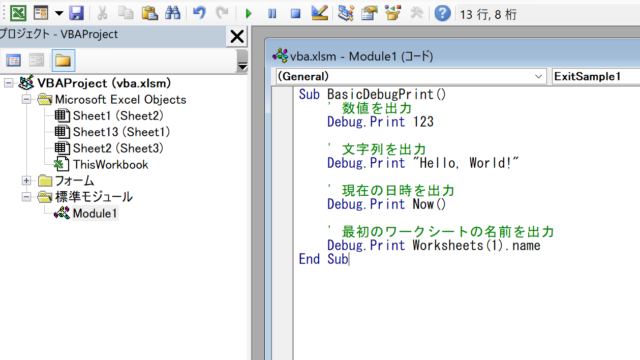Screen dimensions: 640x360
Task: Open Find with the binoculars icon
Action: click(x=173, y=13)
